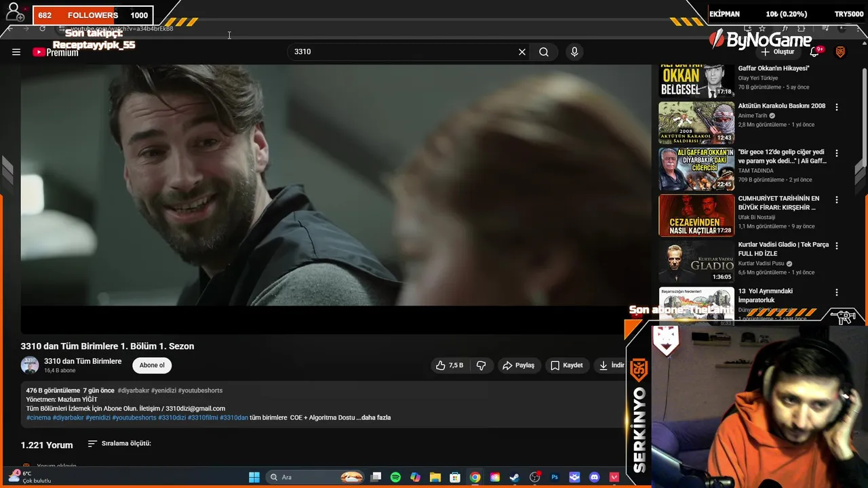Download the video with İndir

coord(611,365)
